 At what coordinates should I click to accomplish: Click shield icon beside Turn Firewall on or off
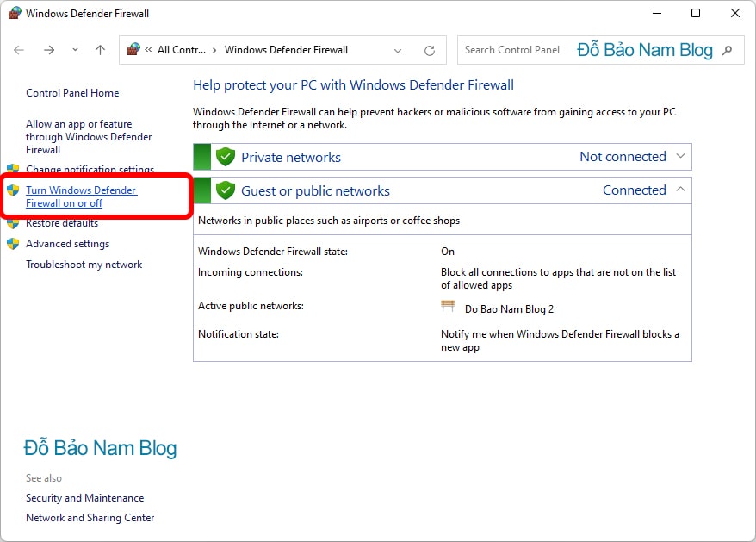[x=13, y=190]
